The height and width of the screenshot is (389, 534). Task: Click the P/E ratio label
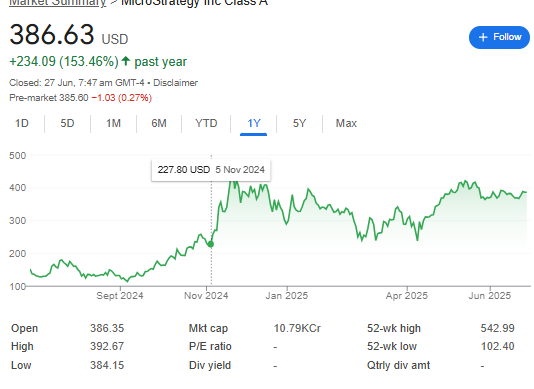210,346
